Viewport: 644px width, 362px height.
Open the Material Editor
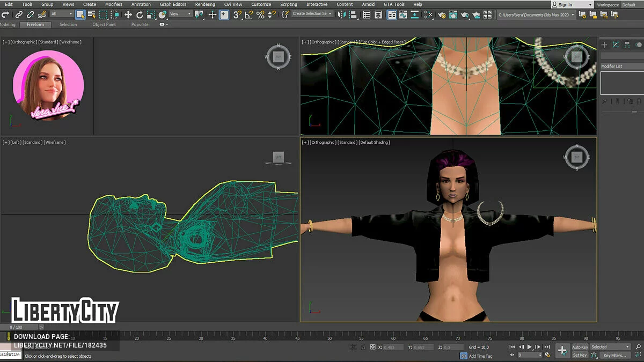click(x=428, y=14)
